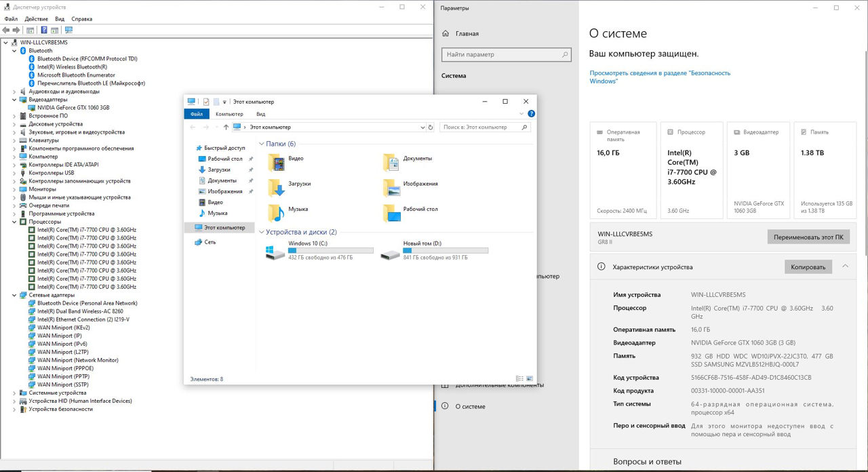The width and height of the screenshot is (868, 472).
Task: Open the Windows 10 (C:) drive
Action: (x=276, y=253)
